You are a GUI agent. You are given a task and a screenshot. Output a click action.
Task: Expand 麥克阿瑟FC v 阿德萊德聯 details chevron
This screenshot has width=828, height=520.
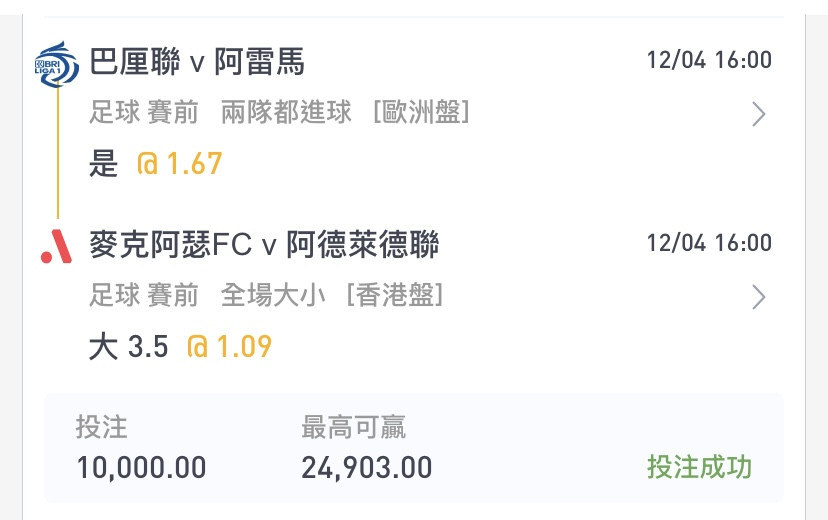coord(758,297)
